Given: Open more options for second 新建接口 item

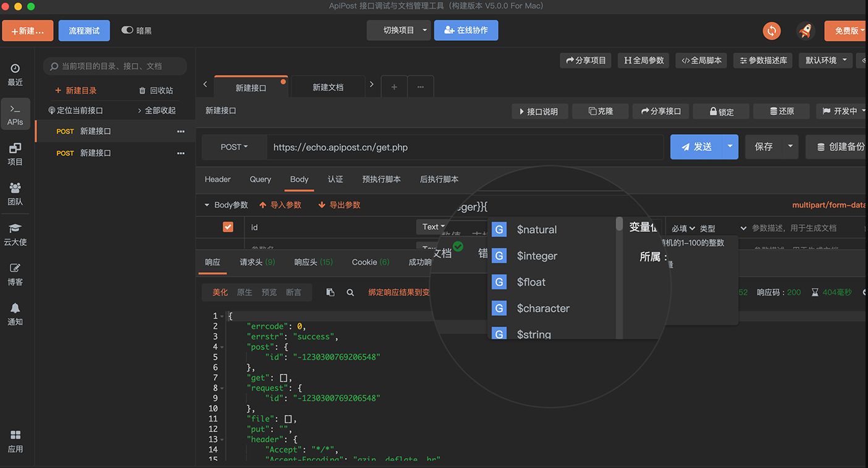Looking at the screenshot, I should point(181,153).
